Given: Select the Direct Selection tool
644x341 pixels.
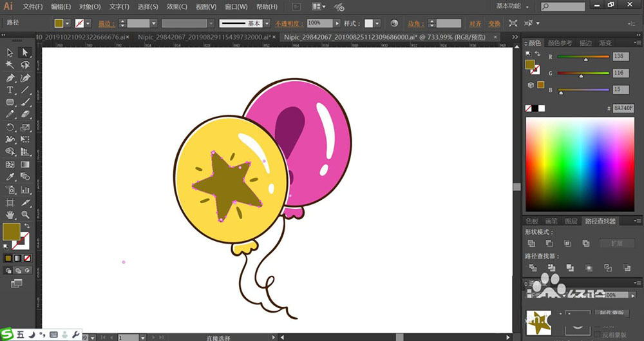Looking at the screenshot, I should (x=25, y=53).
